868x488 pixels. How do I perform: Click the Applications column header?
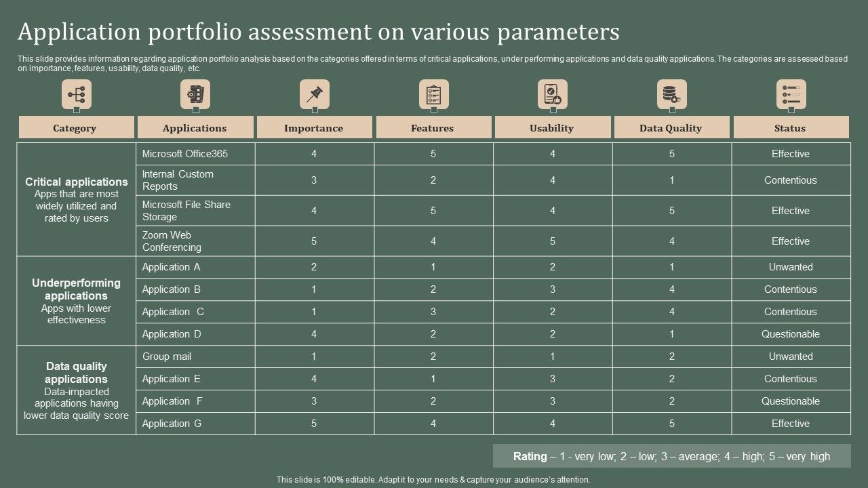[x=195, y=127]
